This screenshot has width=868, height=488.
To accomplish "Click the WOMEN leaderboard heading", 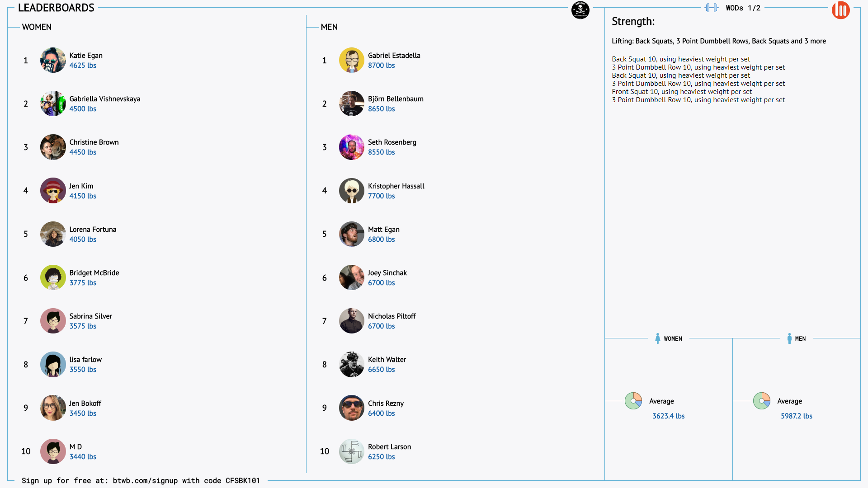I will pyautogui.click(x=37, y=27).
